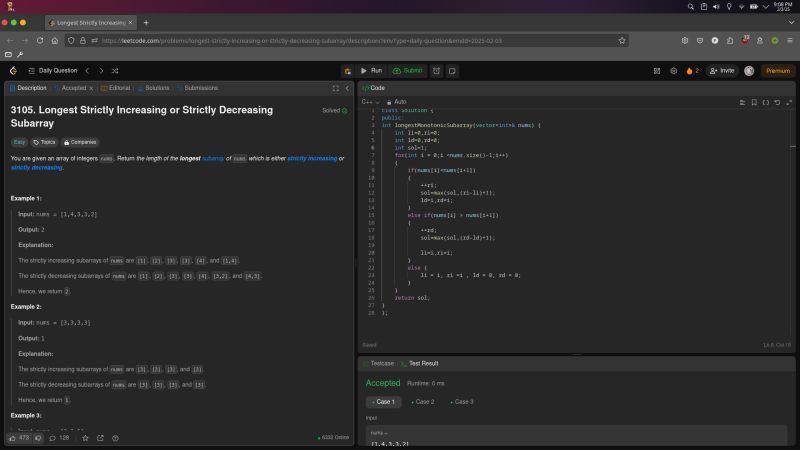Click the volume icon in menu bar
Image resolution: width=800 pixels, height=450 pixels.
pos(716,7)
